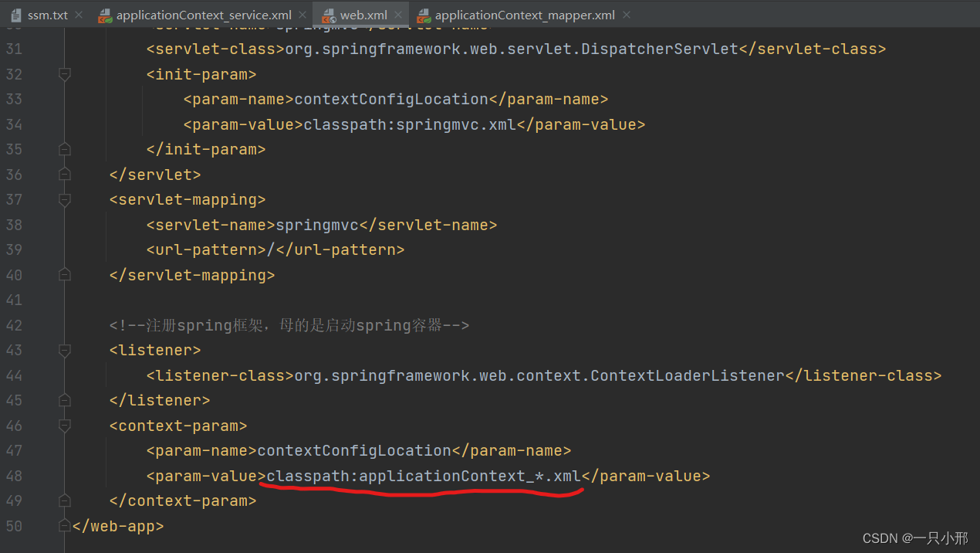Click the XML icon beside applicationContext_mapper.xml
This screenshot has width=980, height=553.
pyautogui.click(x=423, y=14)
